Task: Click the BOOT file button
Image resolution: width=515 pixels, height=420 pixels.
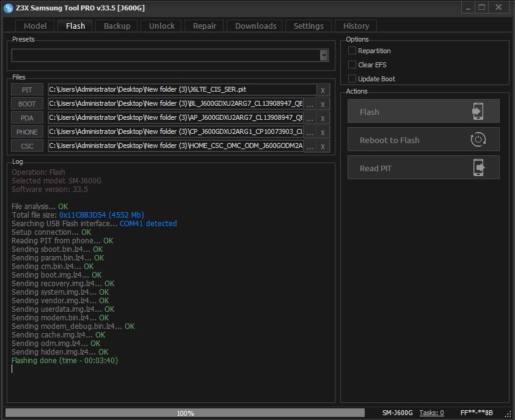Action: [27, 104]
